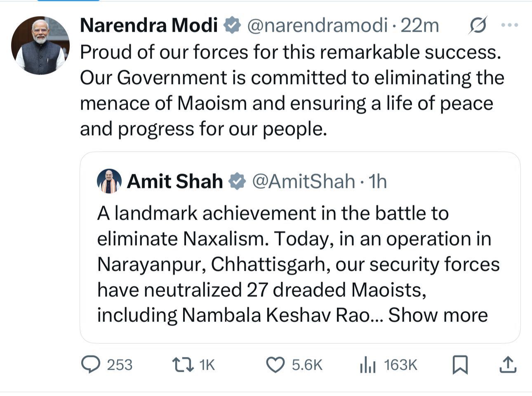Click Amit Shah's verified badge
The image size is (532, 396).
[x=237, y=181]
